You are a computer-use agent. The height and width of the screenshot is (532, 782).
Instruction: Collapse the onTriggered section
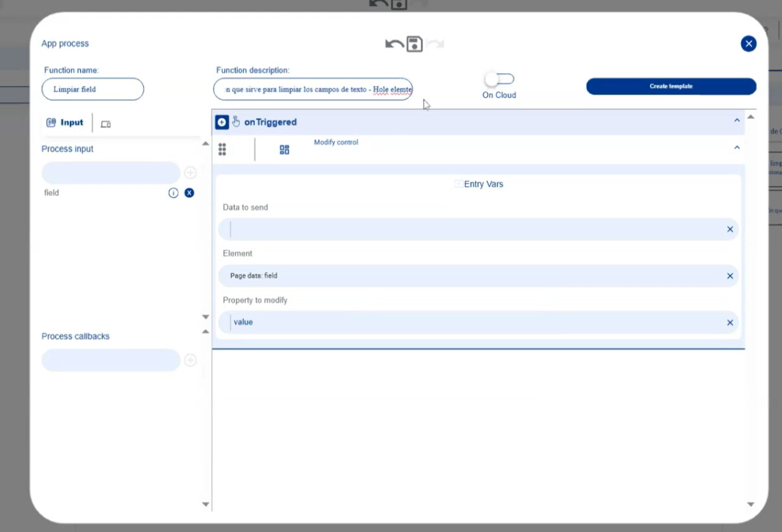[737, 121]
